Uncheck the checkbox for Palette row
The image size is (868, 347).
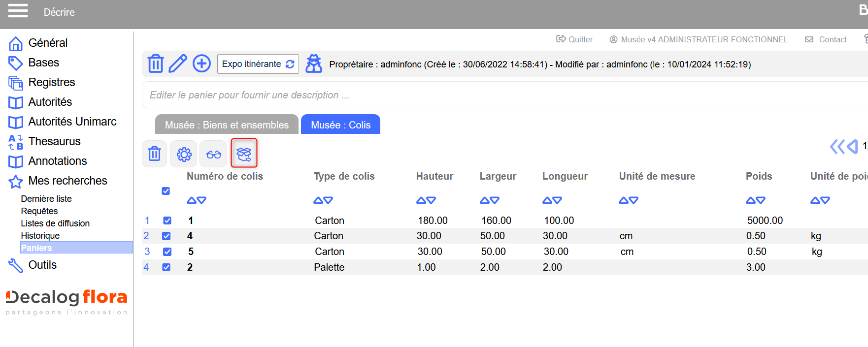167,267
